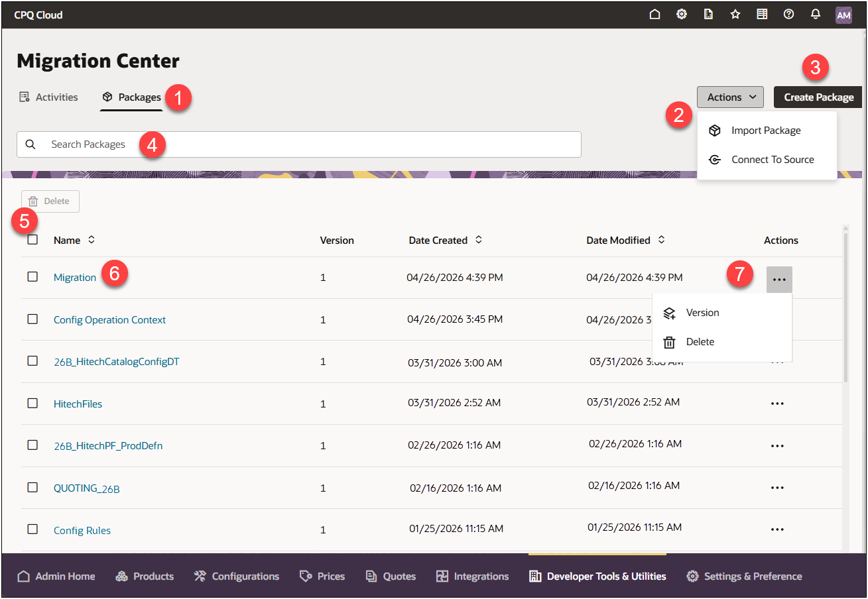
Task: Open actions ellipsis for QUOTING_26B row
Action: pyautogui.click(x=778, y=488)
